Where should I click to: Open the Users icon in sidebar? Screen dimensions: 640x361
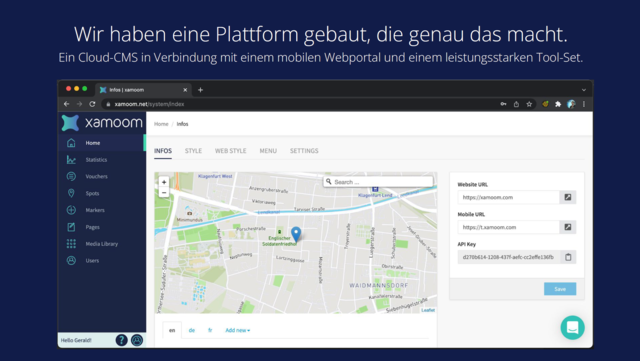coord(71,260)
